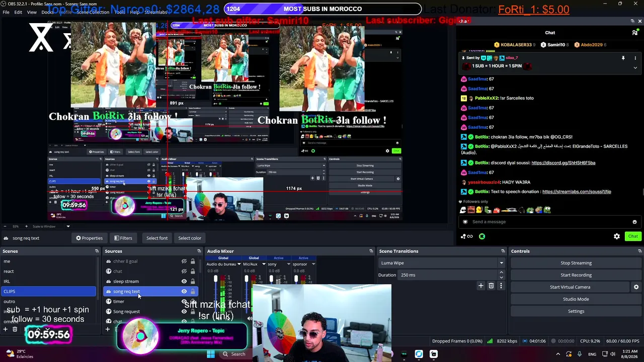Open the chat identity badge button
644x362 pixels.
click(x=465, y=222)
